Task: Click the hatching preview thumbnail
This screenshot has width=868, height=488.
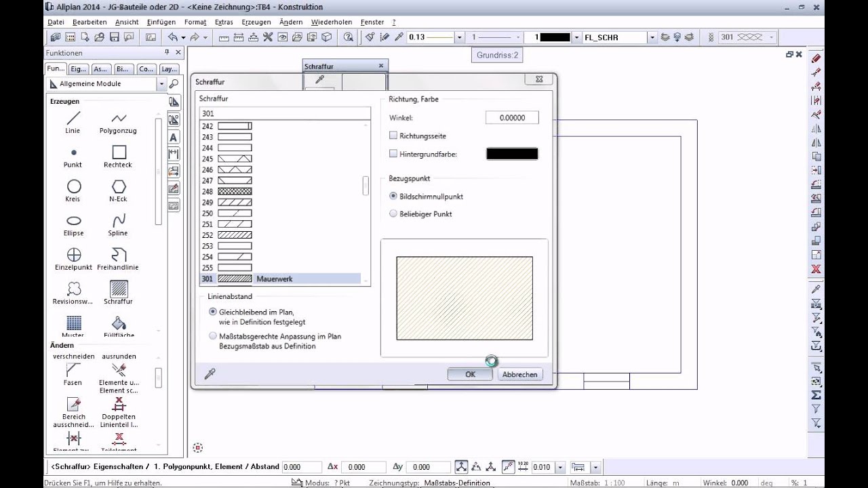Action: 465,298
